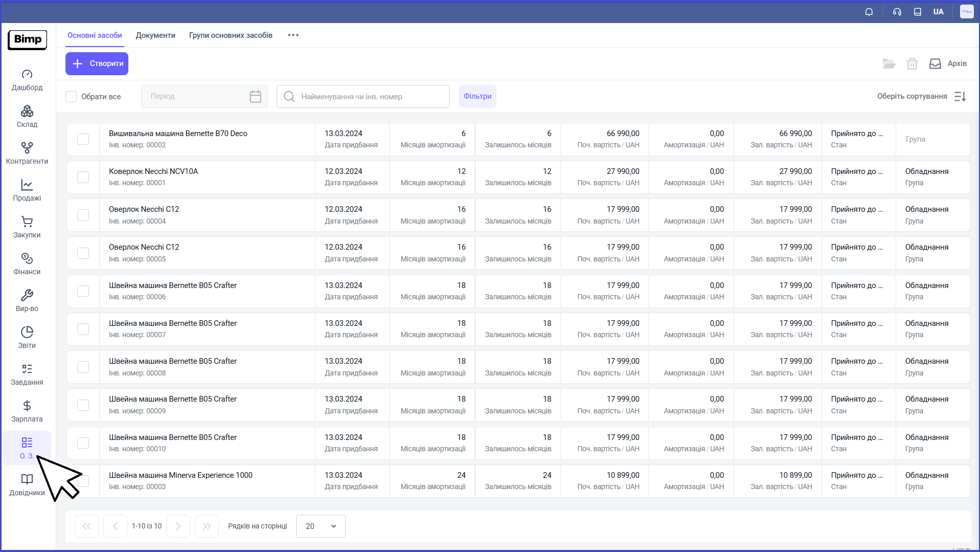
Task: Expand the three-dots more tabs menu
Action: 293,35
